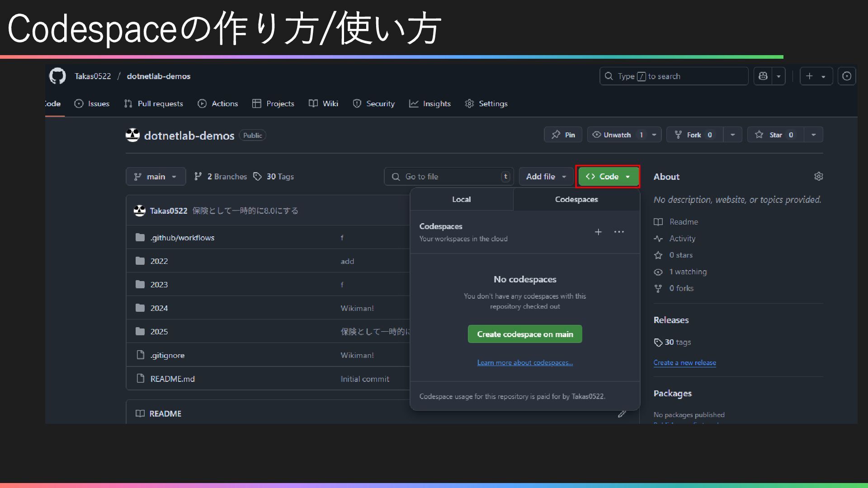View the 2 Branches link
The image size is (868, 488).
click(x=220, y=176)
